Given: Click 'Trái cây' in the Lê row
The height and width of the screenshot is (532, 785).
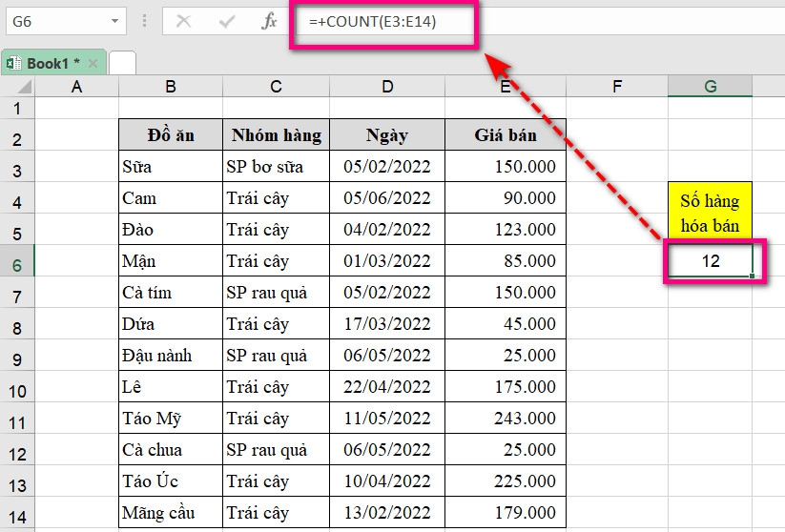Looking at the screenshot, I should (x=276, y=386).
